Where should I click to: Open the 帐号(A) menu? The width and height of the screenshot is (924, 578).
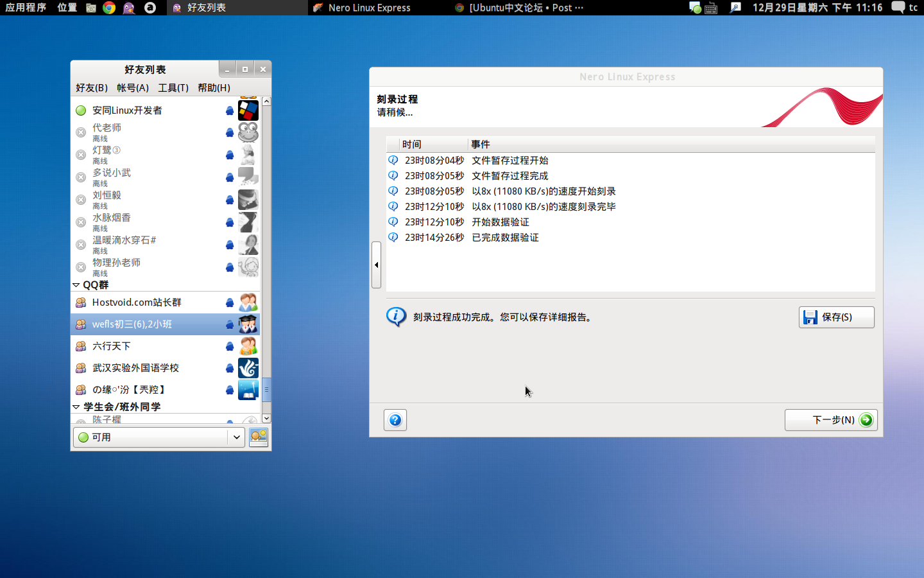click(133, 88)
